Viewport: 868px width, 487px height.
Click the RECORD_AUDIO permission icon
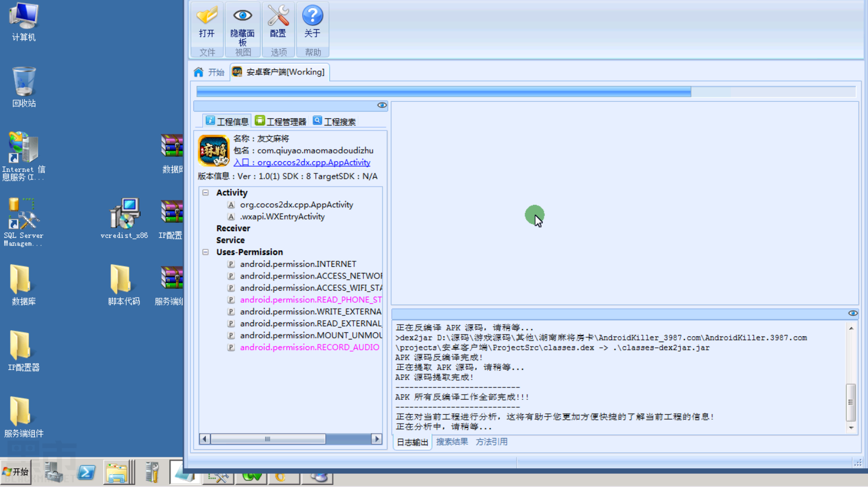[x=231, y=348]
